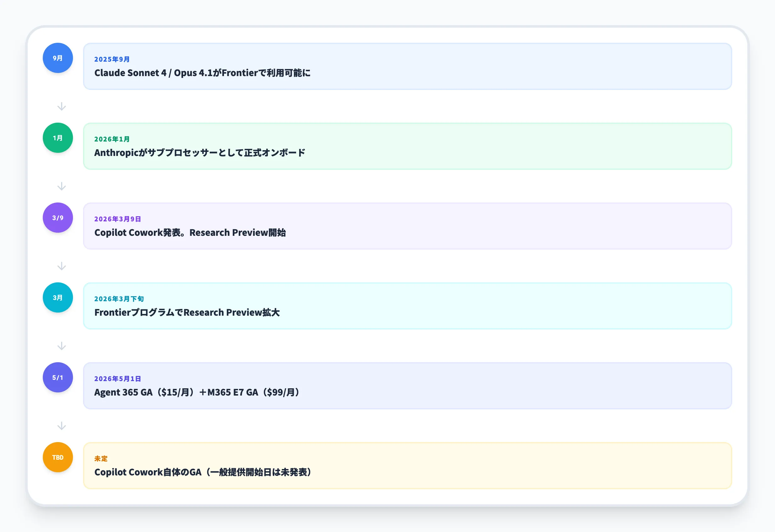This screenshot has height=532, width=775.
Task: Click the 未定 orange label
Action: pos(101,458)
